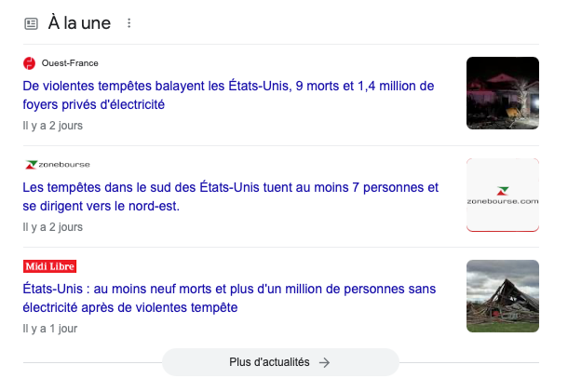Image resolution: width=568 pixels, height=392 pixels.
Task: Click the timestamp under the Ouest-France article
Action: 53,125
